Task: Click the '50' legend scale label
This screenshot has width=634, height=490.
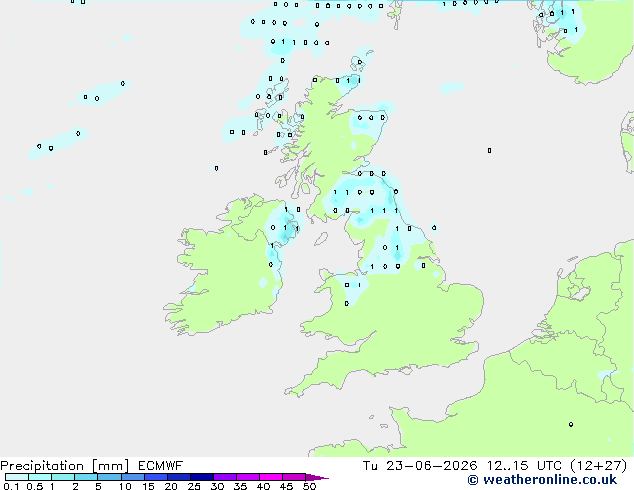Action: (309, 486)
